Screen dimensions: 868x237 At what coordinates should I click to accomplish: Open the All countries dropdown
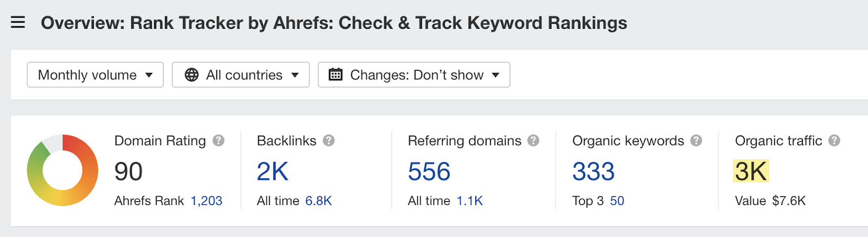pyautogui.click(x=241, y=75)
